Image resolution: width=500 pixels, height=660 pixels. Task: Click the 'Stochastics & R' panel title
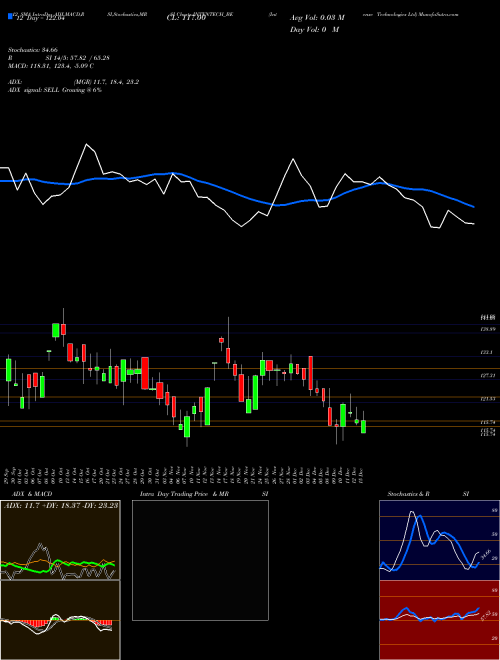pyautogui.click(x=408, y=494)
